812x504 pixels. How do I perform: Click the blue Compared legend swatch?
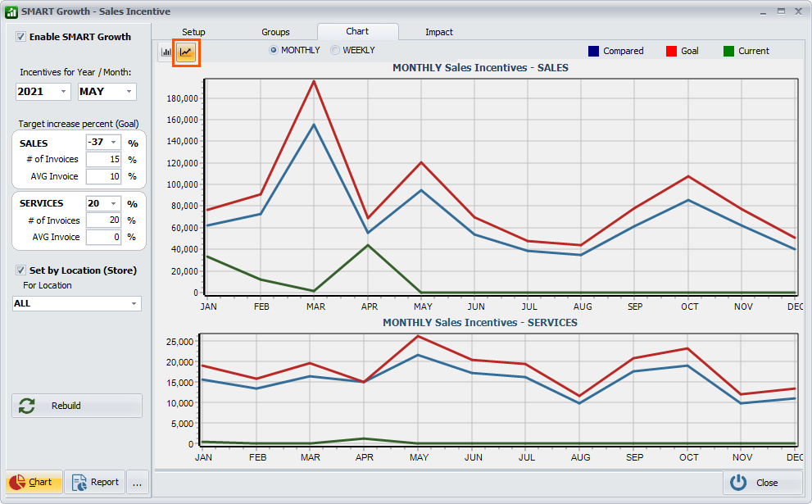[593, 51]
